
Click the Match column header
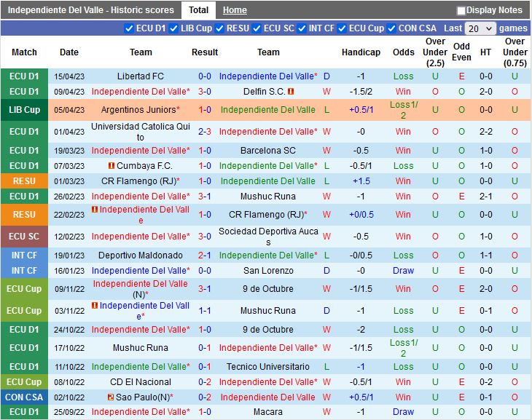[24, 52]
